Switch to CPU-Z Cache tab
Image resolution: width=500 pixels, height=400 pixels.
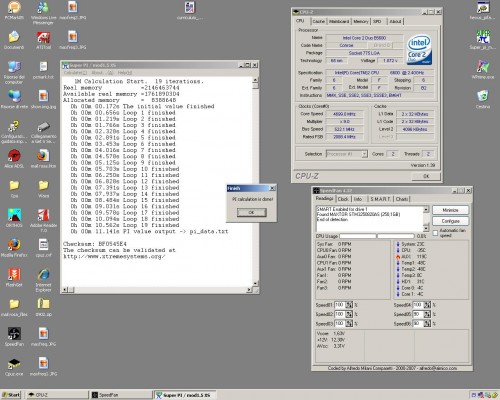[319, 21]
